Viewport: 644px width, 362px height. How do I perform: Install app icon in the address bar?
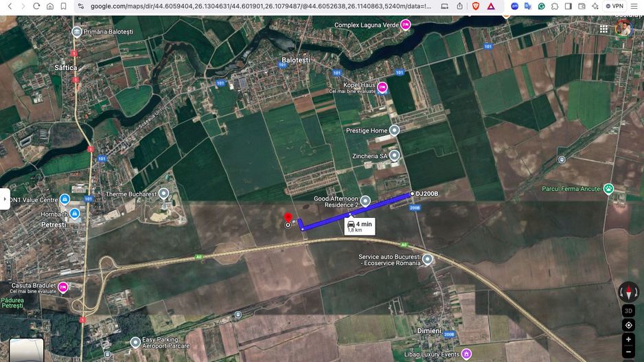(x=444, y=6)
